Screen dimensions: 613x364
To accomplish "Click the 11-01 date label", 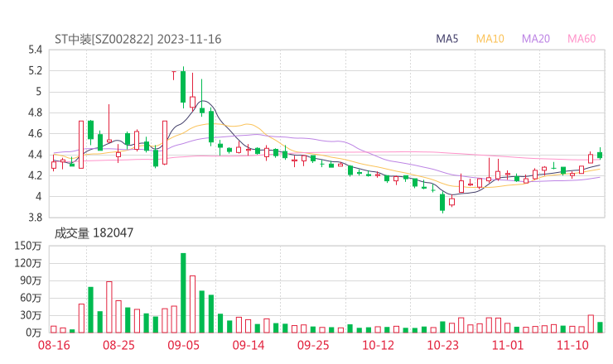I will (508, 345).
